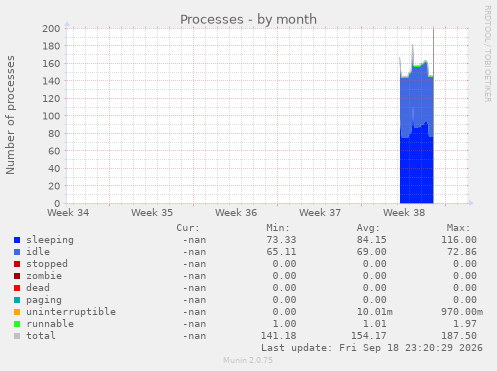Screen dimensions: 497x371
Task: Click the dead legend color swatch
Action: click(17, 288)
